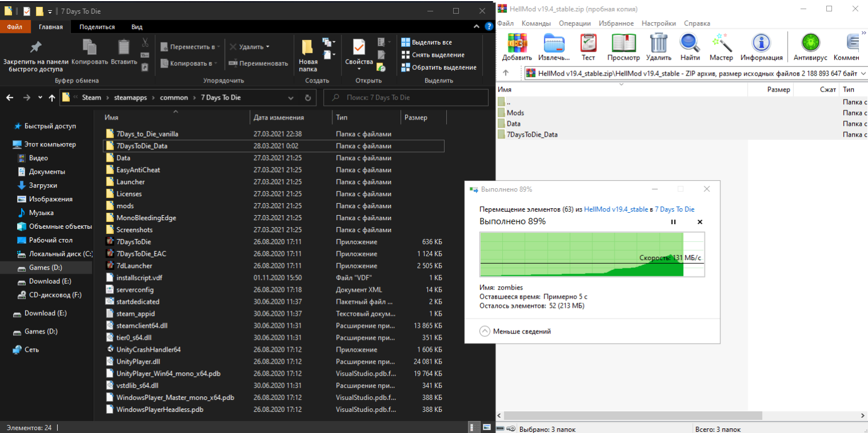Collapse the Explorer ribbon with the chevron
Viewport: 868px width, 433px height.
click(477, 27)
